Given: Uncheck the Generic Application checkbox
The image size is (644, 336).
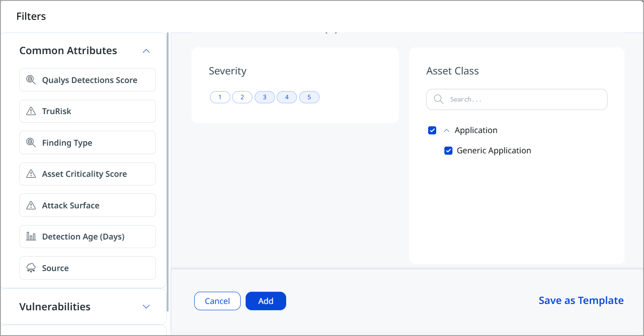Looking at the screenshot, I should (448, 150).
